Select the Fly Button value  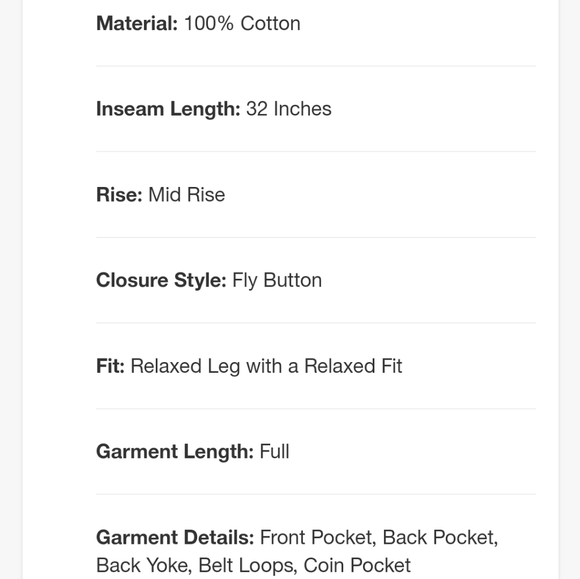click(x=277, y=280)
